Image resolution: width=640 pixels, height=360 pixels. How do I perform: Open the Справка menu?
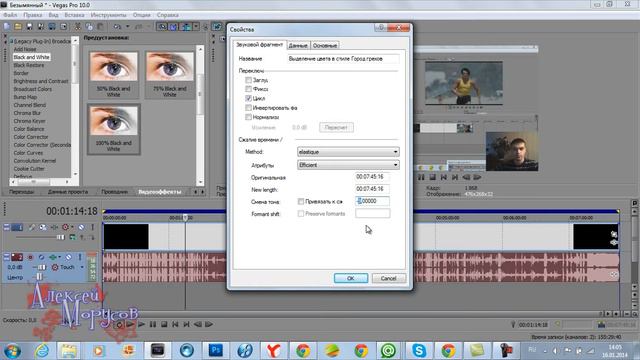click(168, 15)
